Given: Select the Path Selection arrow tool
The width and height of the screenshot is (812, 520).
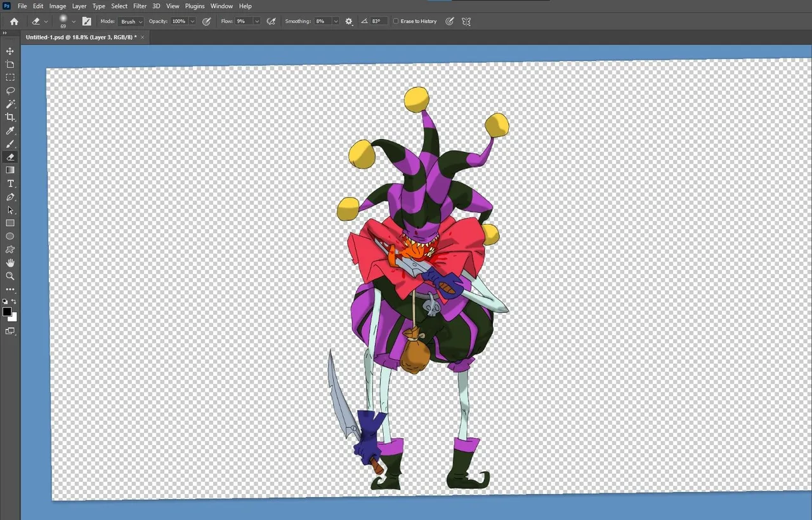Looking at the screenshot, I should [10, 210].
